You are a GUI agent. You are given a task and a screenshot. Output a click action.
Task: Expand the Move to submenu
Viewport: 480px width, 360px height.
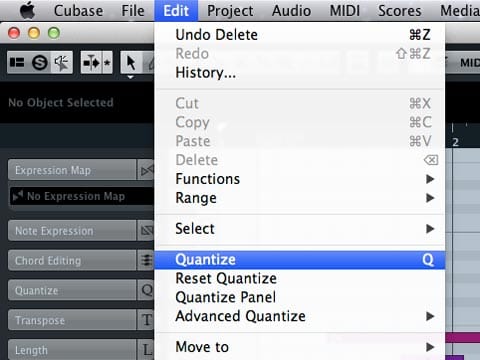(x=300, y=347)
